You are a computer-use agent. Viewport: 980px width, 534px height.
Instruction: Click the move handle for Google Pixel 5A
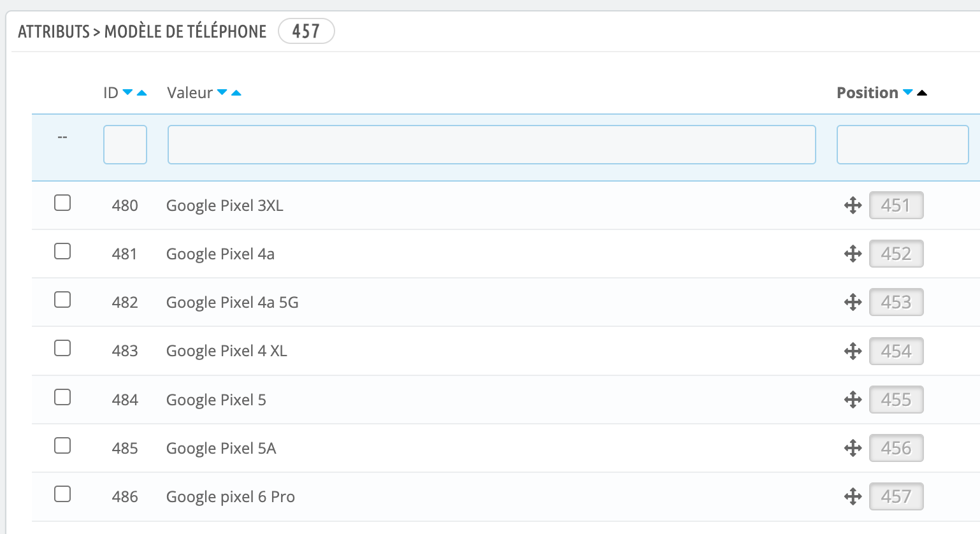(x=853, y=448)
